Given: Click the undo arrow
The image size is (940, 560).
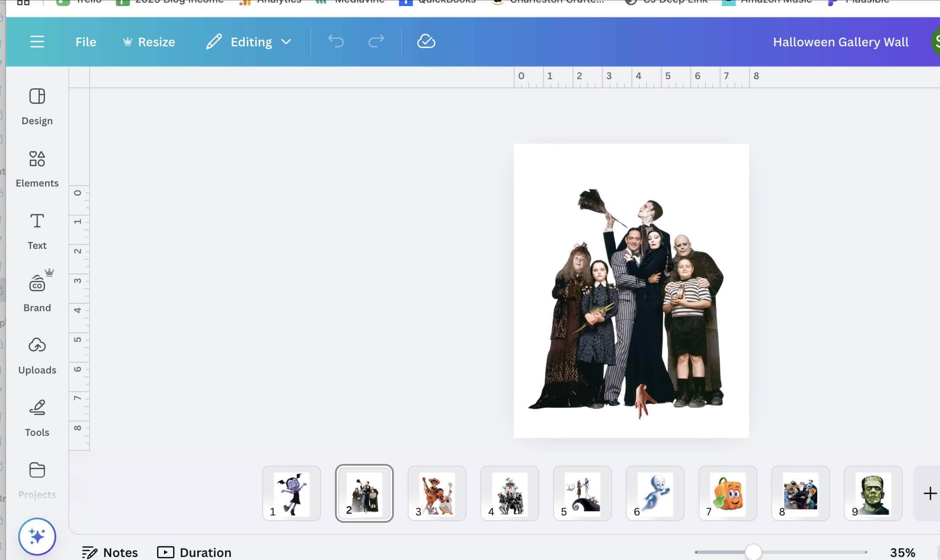Looking at the screenshot, I should (336, 42).
